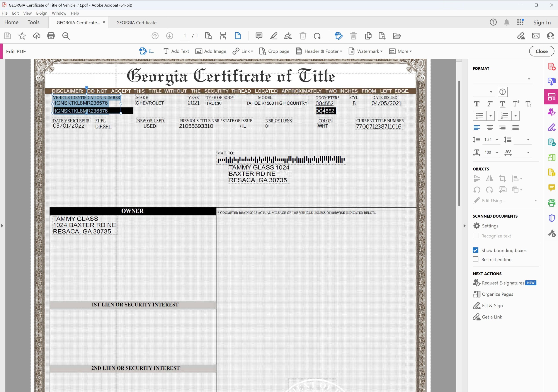Click the find text magnifier icon
This screenshot has width=558, height=392.
tap(66, 36)
